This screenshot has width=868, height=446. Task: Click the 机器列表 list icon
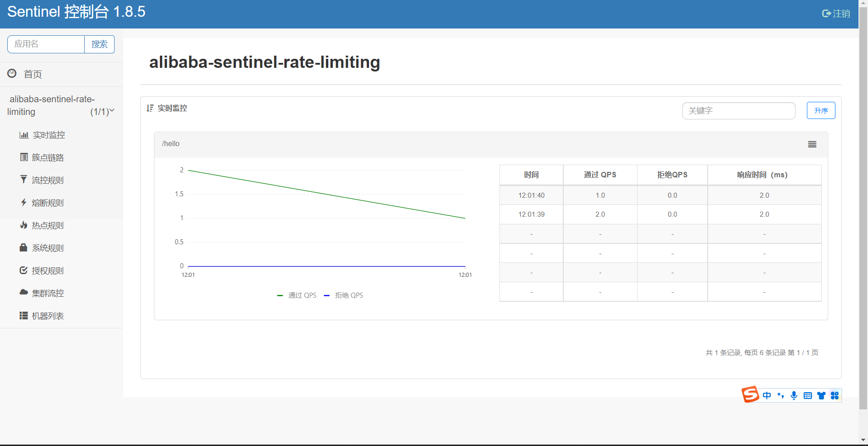click(24, 315)
